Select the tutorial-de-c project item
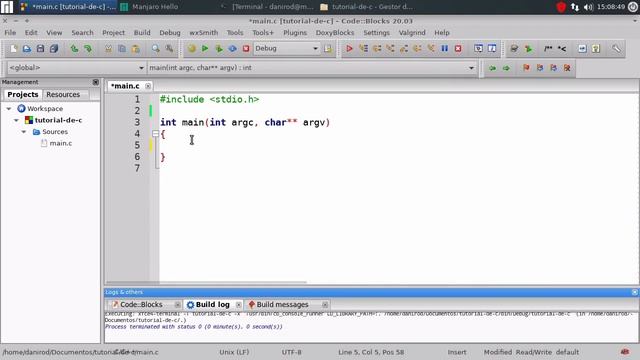This screenshot has height=360, width=640. 58,120
